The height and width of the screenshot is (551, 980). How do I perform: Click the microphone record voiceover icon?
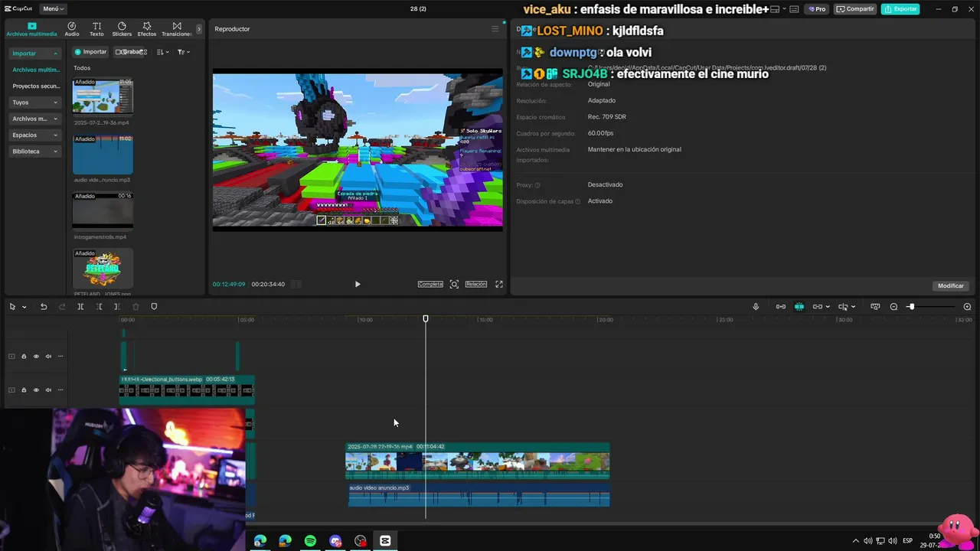click(x=756, y=307)
